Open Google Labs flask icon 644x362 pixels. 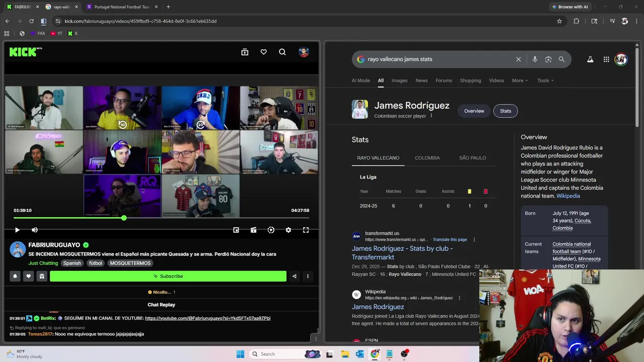tap(590, 59)
